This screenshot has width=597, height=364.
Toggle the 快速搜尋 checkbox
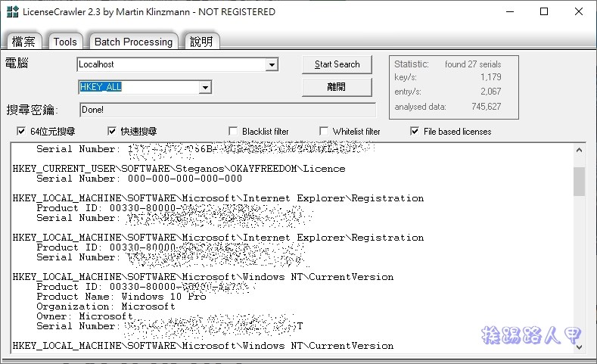[x=112, y=132]
